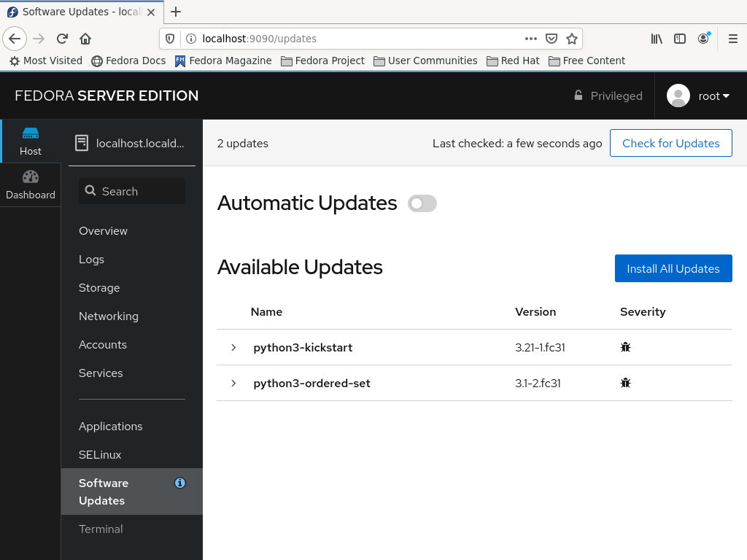Save page to Pocket
747x560 pixels.
tap(551, 39)
